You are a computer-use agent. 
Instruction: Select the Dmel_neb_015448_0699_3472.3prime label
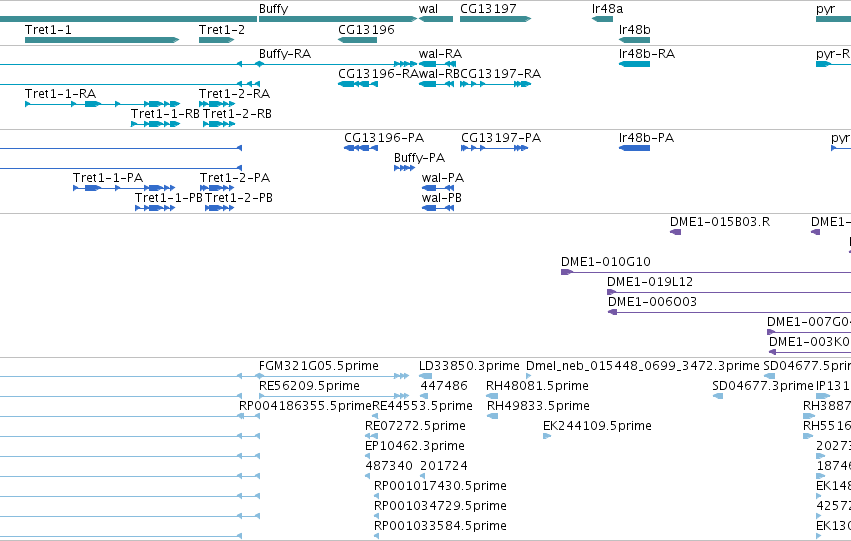[643, 366]
